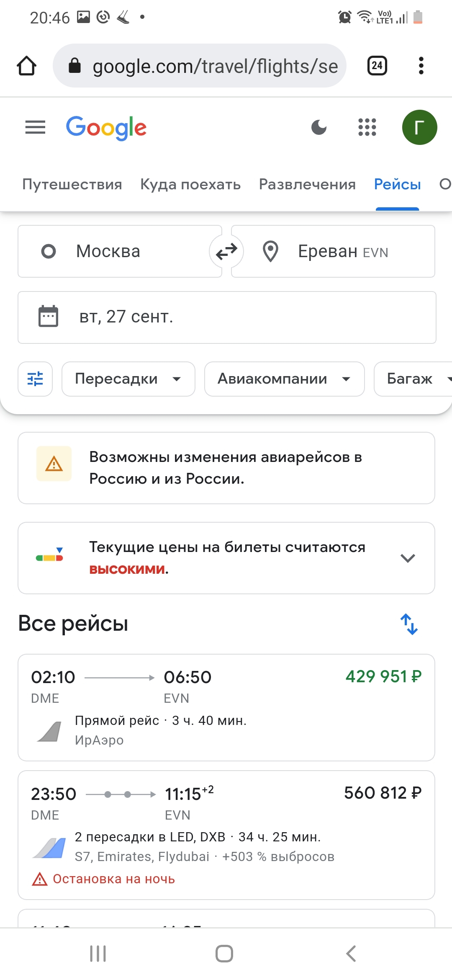This screenshot has width=452, height=980.
Task: Change the departure date вт, 27 сент.
Action: 226,317
